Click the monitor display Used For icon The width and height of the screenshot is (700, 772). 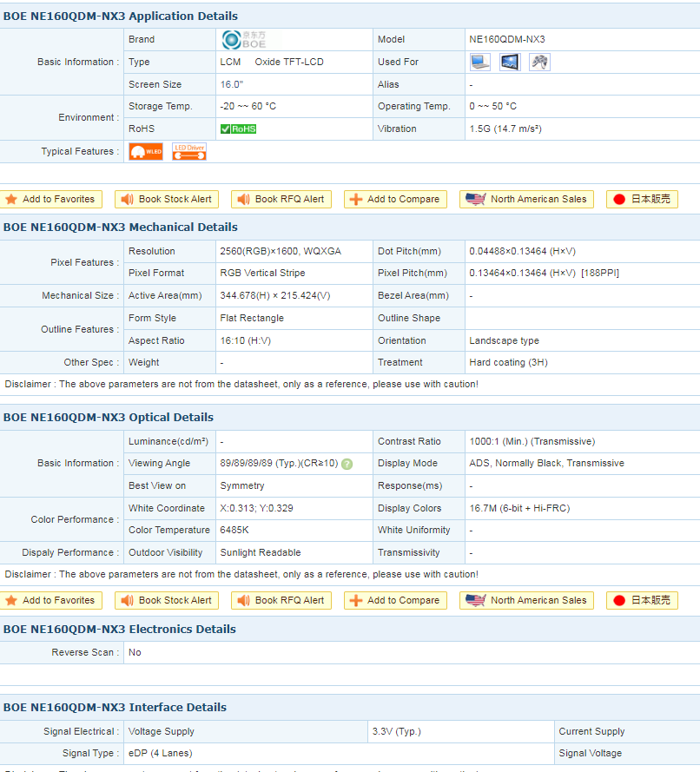click(x=510, y=62)
